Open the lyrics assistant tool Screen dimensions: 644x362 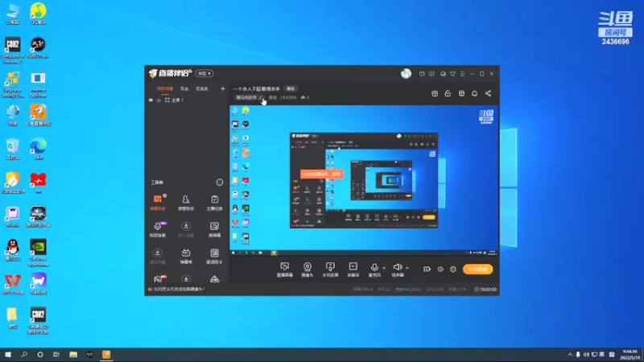tap(214, 256)
